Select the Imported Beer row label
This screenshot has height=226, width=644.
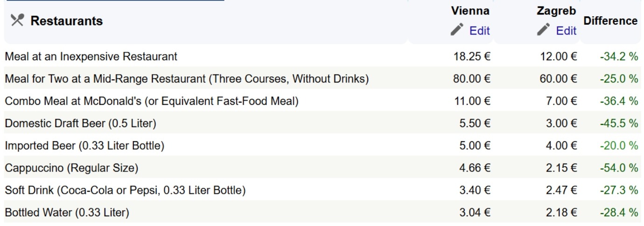[x=84, y=146]
